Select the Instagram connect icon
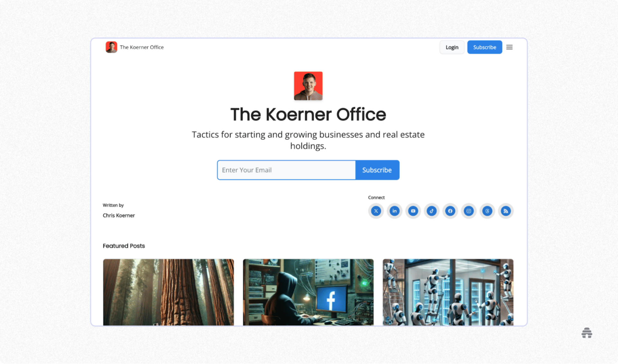 (469, 211)
